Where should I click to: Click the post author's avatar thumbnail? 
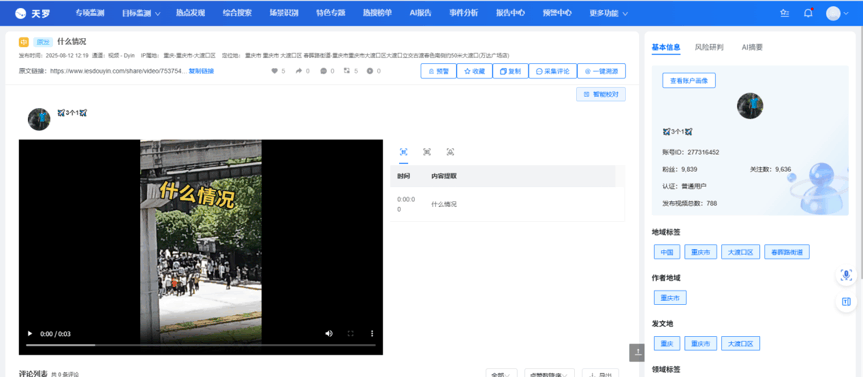[39, 119]
